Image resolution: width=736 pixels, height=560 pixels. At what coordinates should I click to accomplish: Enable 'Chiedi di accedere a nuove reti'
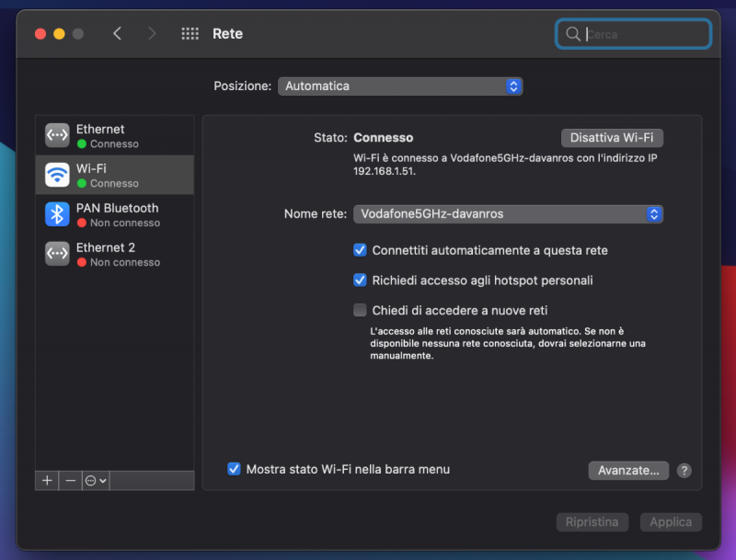[x=361, y=310]
